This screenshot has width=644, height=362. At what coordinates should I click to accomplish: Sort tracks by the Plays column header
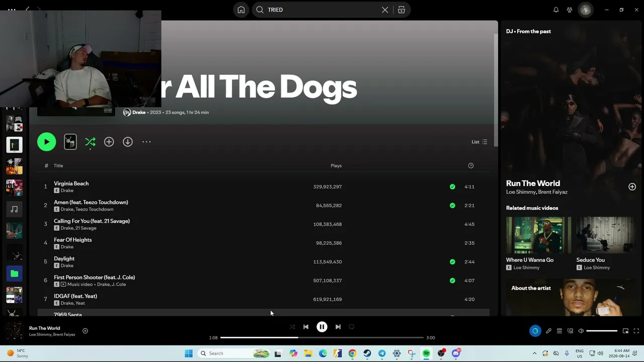pos(336,165)
